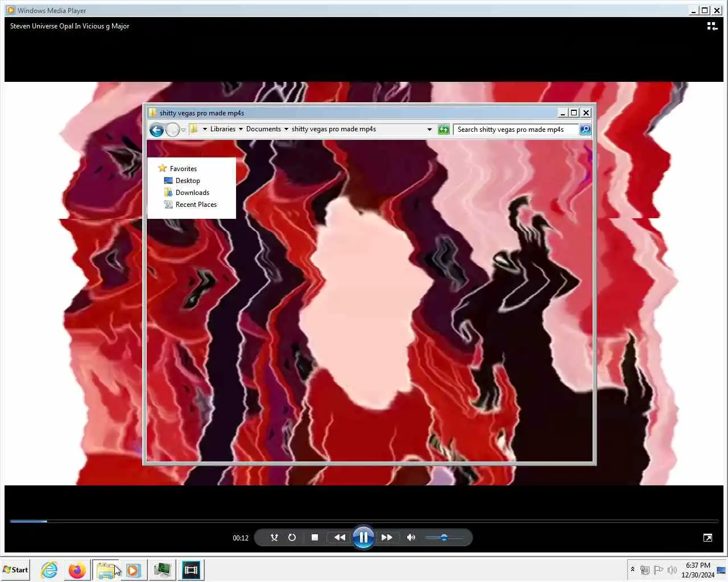Launch Firefox from the taskbar
The image size is (728, 582).
[77, 569]
